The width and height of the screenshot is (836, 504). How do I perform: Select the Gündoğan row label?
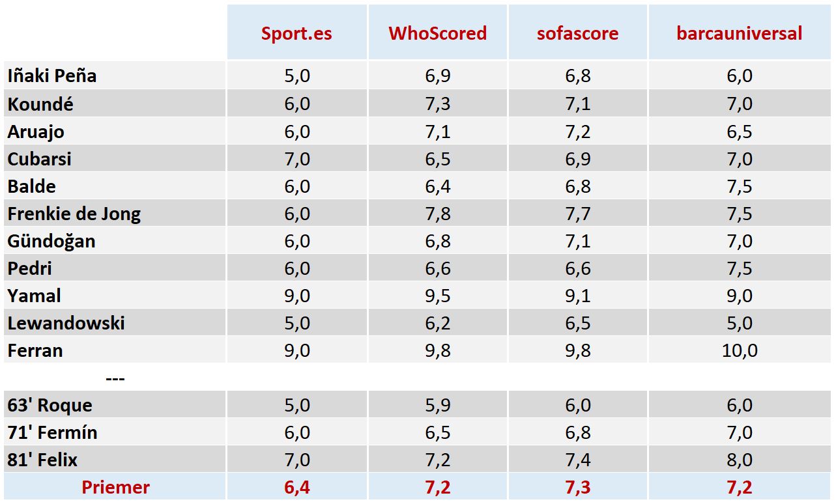pyautogui.click(x=51, y=241)
